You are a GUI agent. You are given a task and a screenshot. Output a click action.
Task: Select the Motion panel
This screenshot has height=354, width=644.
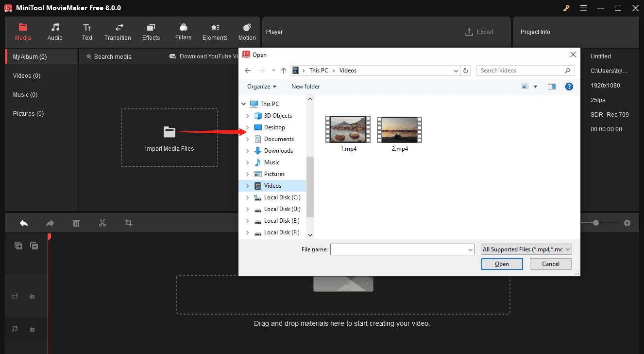pos(247,32)
